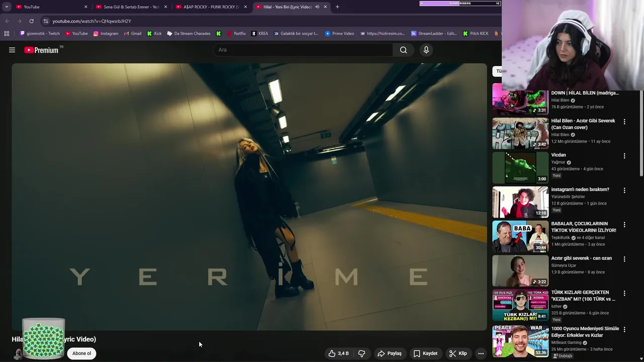Click the search magnifier button
644x362 pixels.
(404, 50)
